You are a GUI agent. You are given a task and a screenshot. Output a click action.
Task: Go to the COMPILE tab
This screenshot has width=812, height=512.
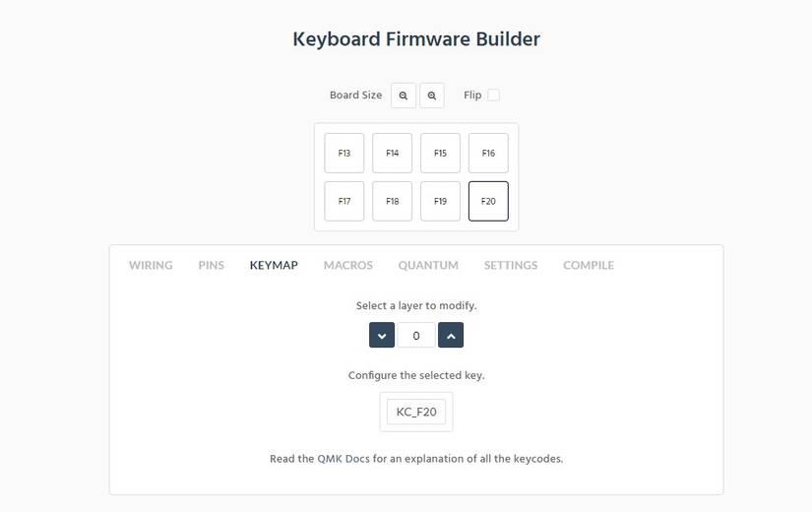coord(589,266)
